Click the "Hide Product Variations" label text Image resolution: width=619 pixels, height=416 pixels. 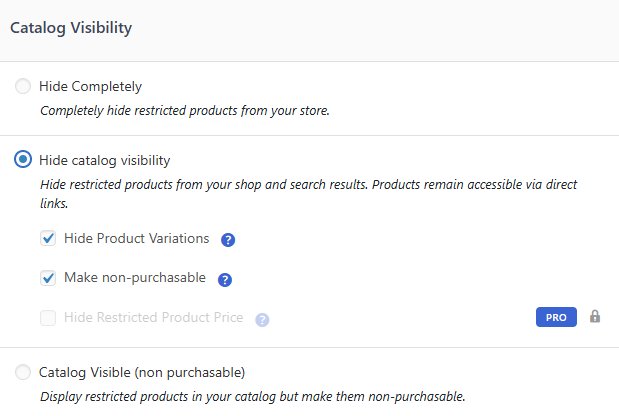136,239
